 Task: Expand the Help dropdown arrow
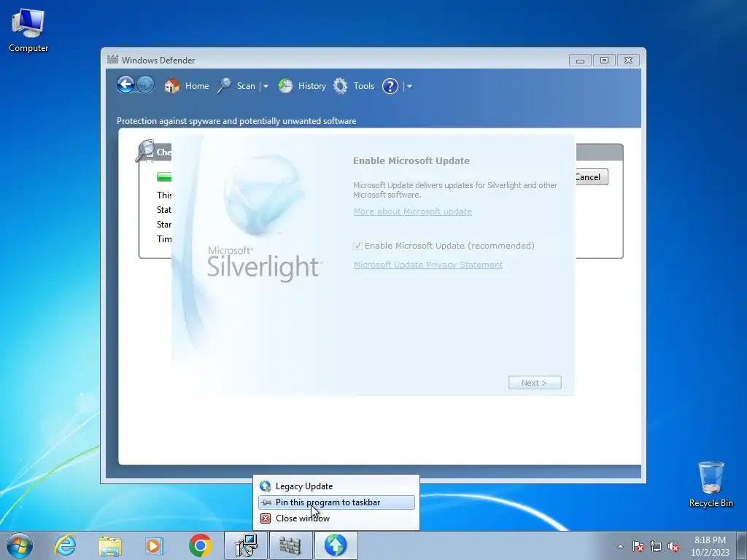pyautogui.click(x=409, y=86)
